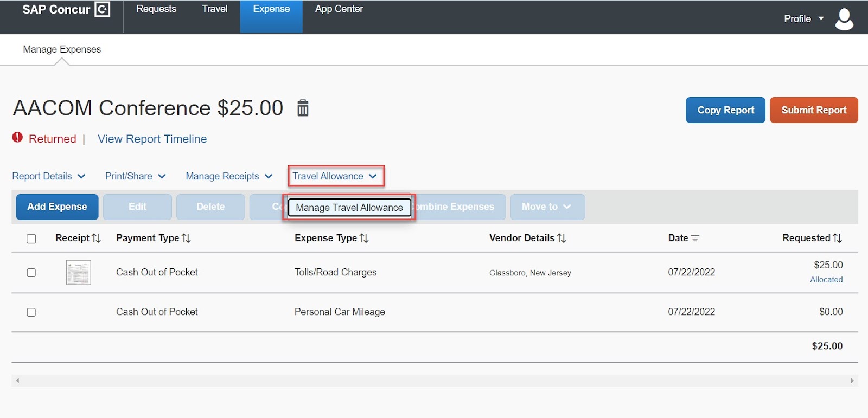Check the Tolls/Road Charges expense checkbox
This screenshot has width=868, height=418.
click(x=31, y=273)
